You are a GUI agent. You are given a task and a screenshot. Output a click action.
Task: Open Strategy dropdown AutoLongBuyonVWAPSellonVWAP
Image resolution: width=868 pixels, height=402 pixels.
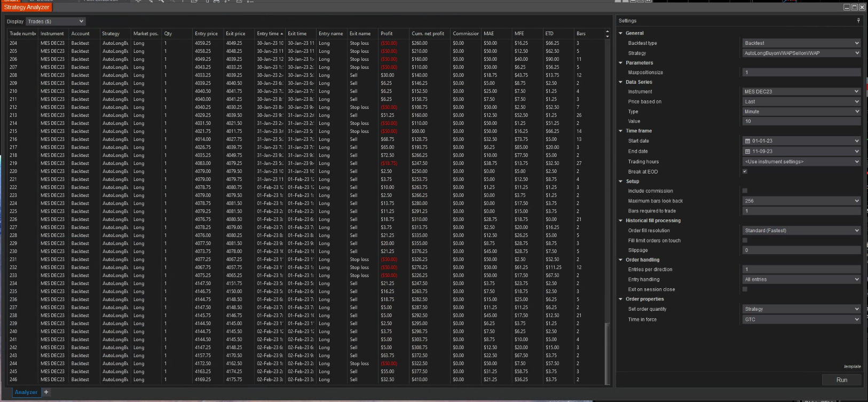click(x=801, y=53)
